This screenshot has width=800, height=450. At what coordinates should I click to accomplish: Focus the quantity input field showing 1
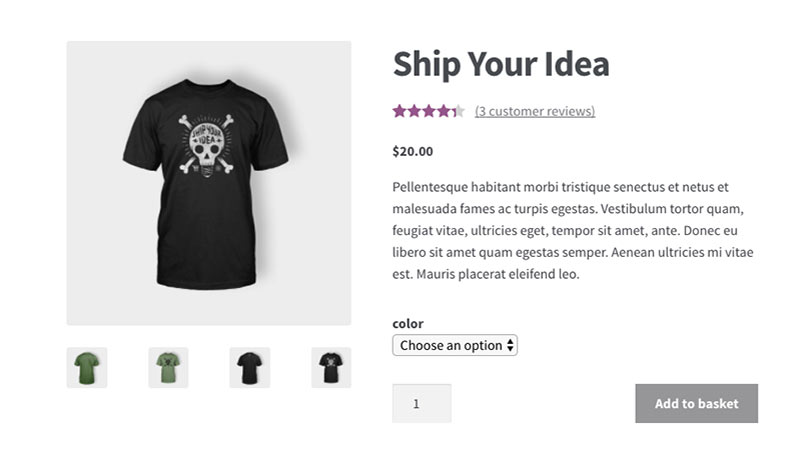421,404
